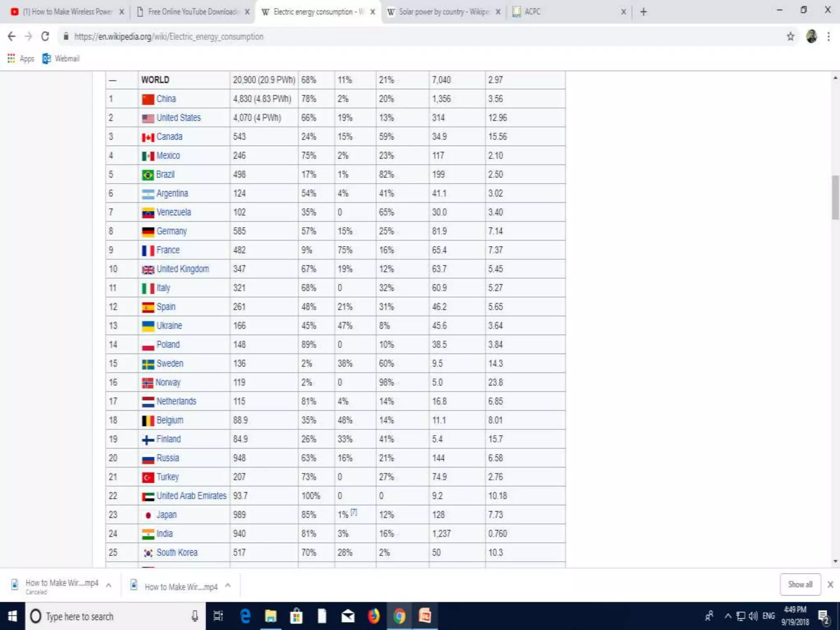Open the Chrome three-dot menu
This screenshot has width=840, height=630.
point(829,37)
